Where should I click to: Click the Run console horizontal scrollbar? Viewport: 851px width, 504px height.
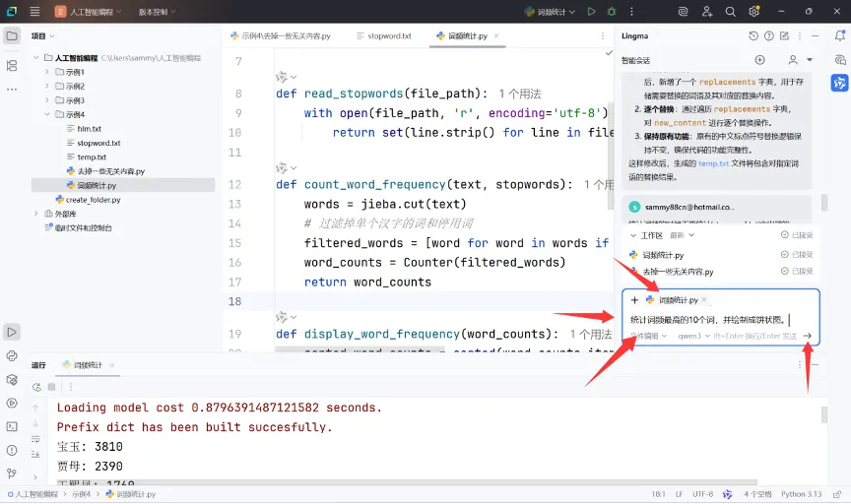(x=407, y=481)
